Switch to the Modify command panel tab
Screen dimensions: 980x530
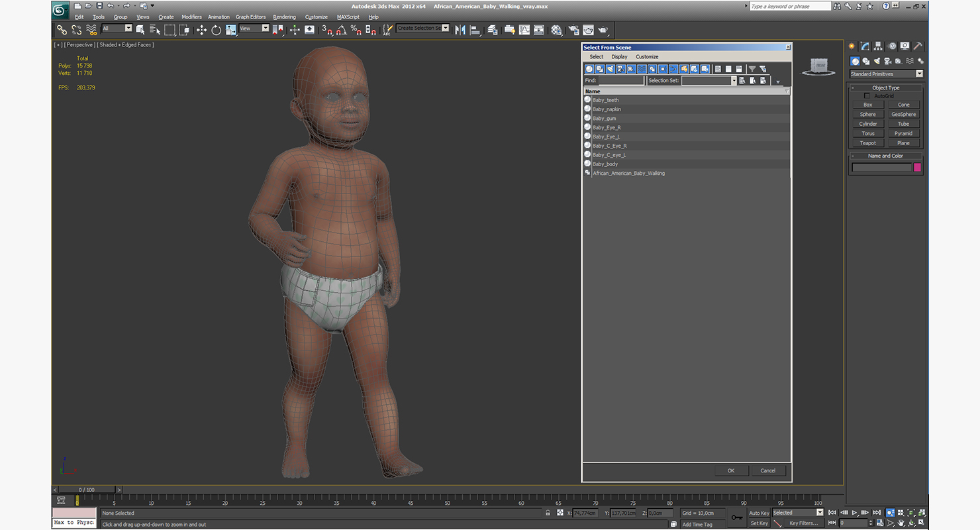pos(865,46)
